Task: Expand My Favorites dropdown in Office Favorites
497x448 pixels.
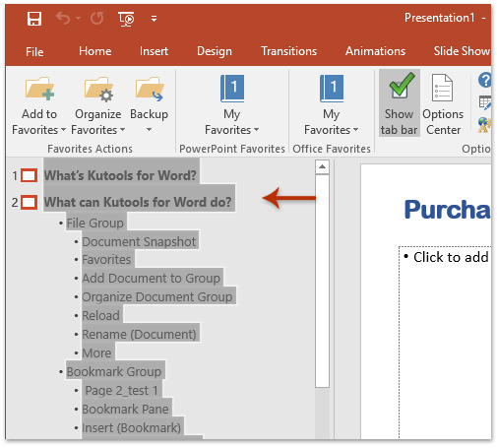Action: tap(355, 130)
